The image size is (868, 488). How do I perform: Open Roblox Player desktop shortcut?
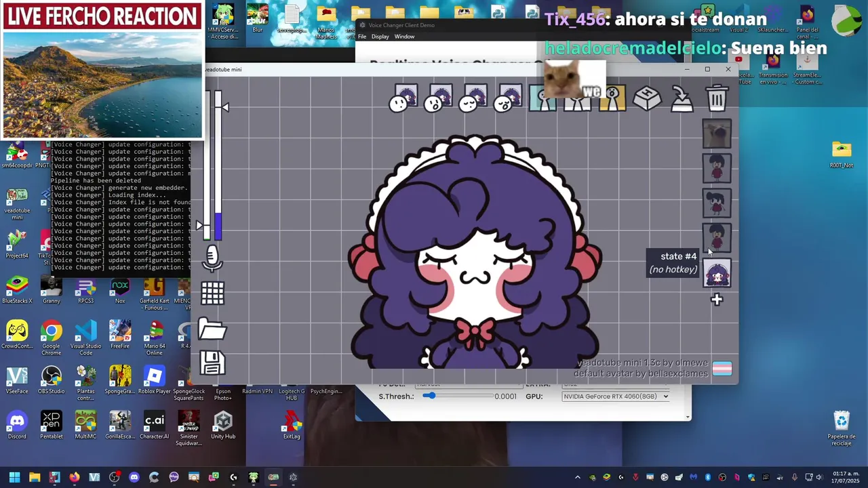tap(154, 378)
